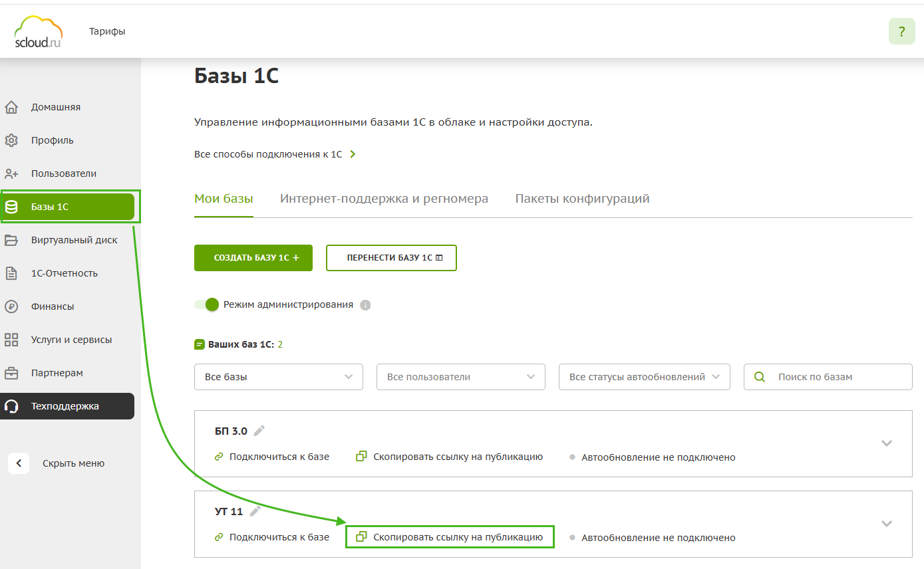The height and width of the screenshot is (569, 924).
Task: Expand the БП 3.0 base card chevron
Action: pyautogui.click(x=887, y=443)
